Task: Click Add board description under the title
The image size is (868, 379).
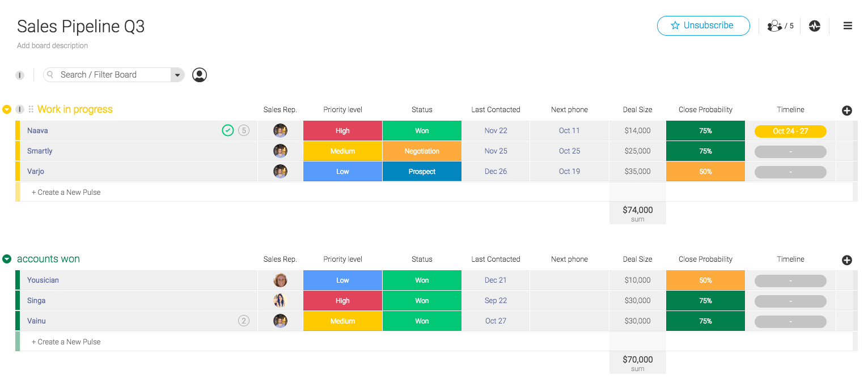Action: (x=52, y=45)
